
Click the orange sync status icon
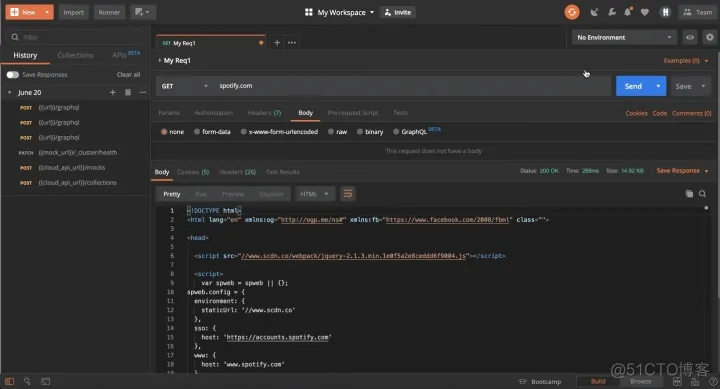point(572,12)
